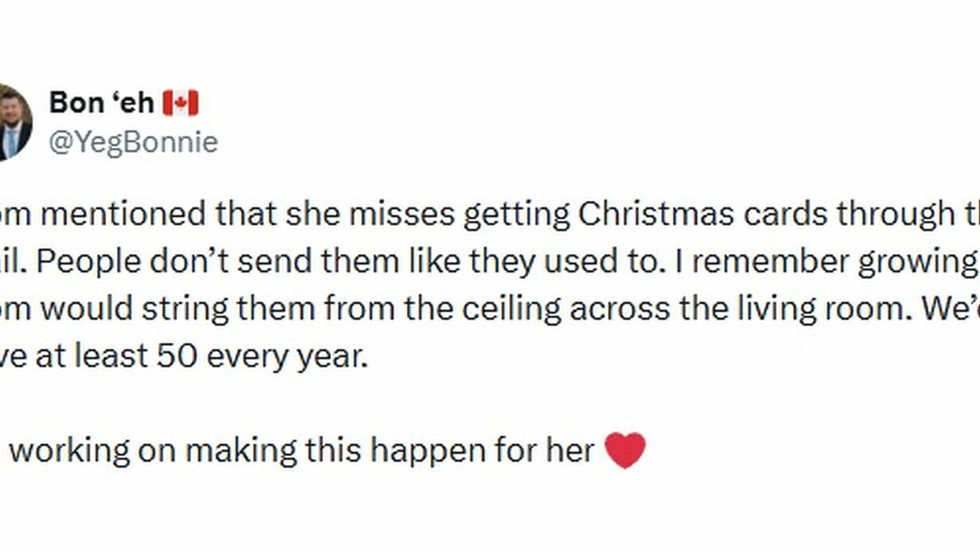Select the word "mentioned" in the tweet
980x551 pixels.
tap(125, 214)
